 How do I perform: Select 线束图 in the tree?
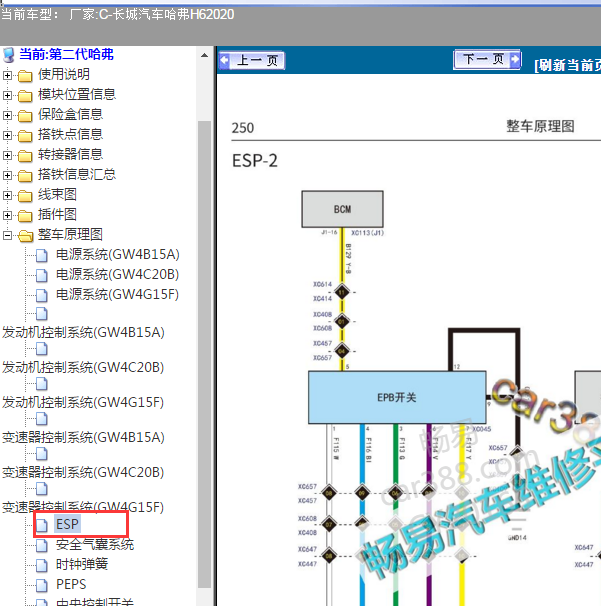(57, 195)
